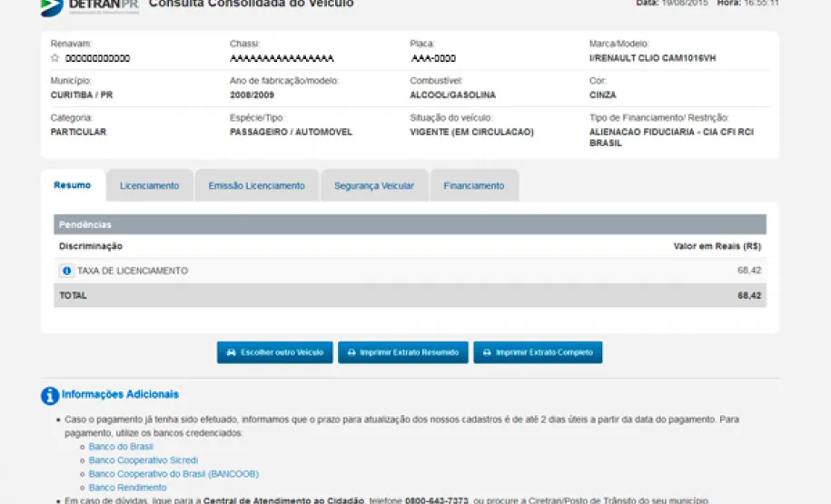Click the Placa value AAA-0000
This screenshot has width=831, height=504.
click(x=433, y=58)
